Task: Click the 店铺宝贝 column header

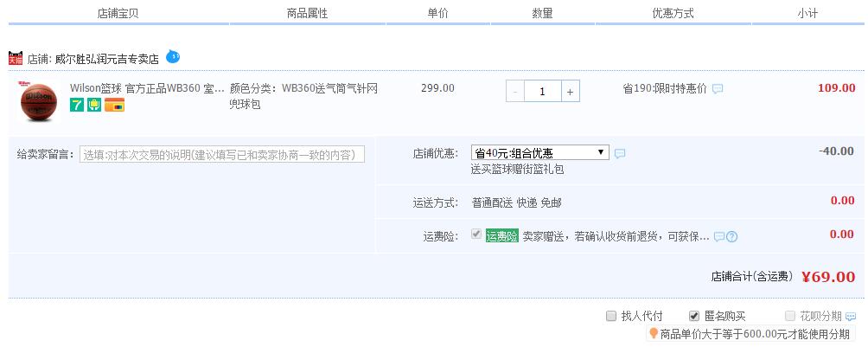Action: click(x=118, y=13)
